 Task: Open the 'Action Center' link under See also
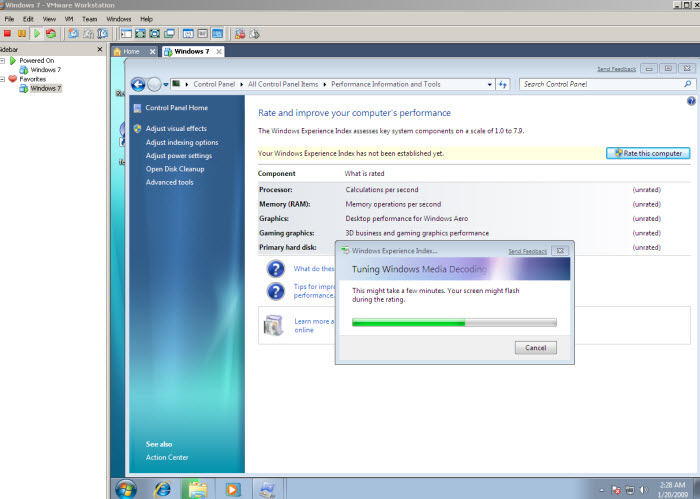coord(167,457)
